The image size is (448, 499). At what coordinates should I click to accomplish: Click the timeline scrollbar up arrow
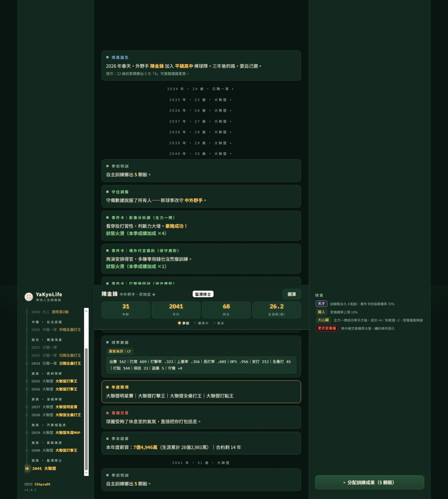pyautogui.click(x=86, y=311)
